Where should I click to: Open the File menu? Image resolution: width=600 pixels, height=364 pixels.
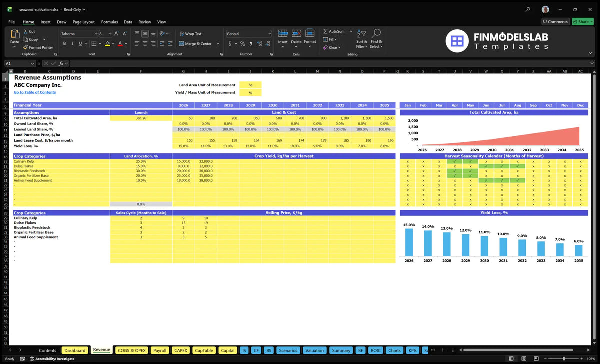(x=11, y=22)
